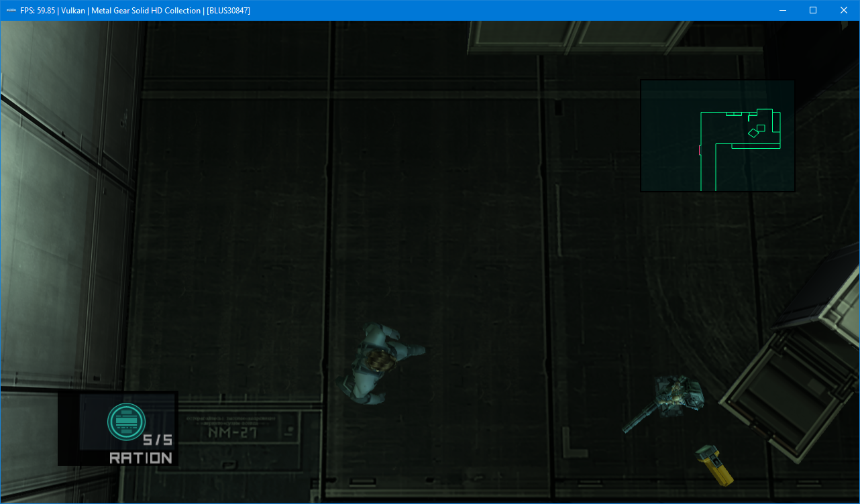Maximize the emulator window
Screen dimensions: 860x504
[x=813, y=10]
